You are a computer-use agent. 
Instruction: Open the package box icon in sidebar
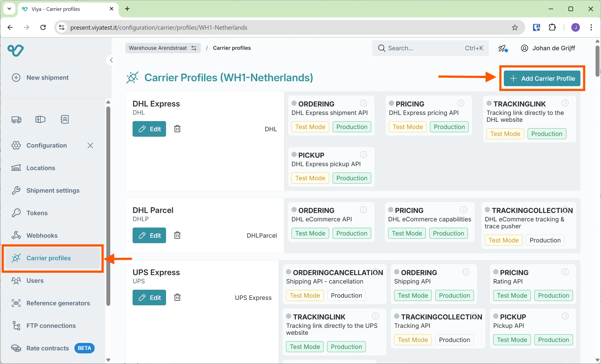click(x=40, y=120)
